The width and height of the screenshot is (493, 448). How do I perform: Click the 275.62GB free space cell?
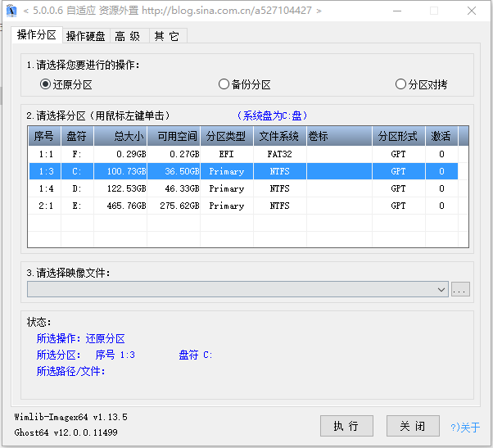point(174,206)
